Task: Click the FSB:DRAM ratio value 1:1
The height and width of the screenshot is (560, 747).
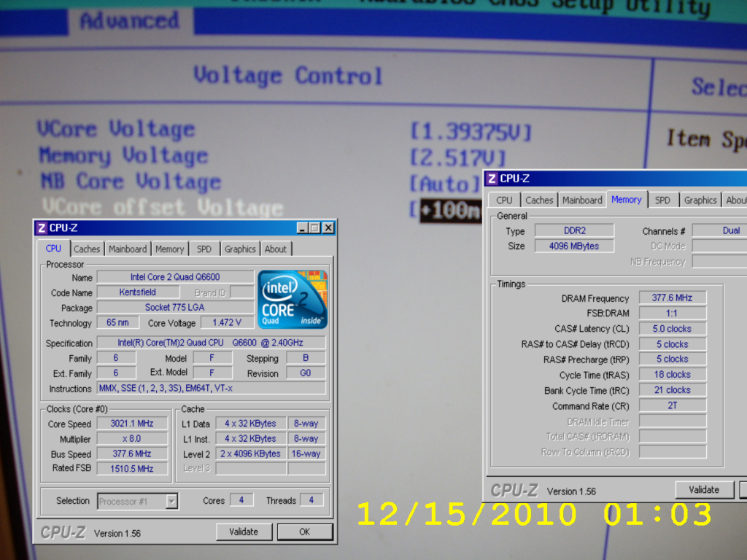Action: [x=672, y=314]
